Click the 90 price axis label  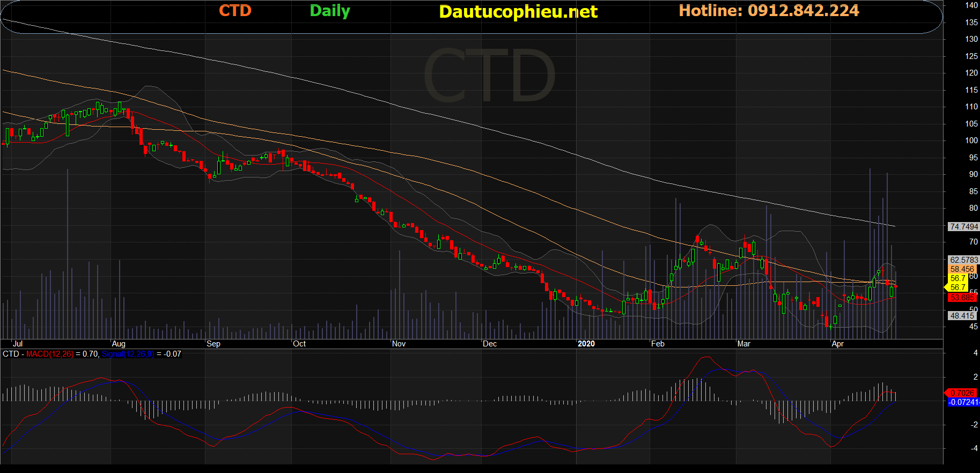[x=974, y=174]
